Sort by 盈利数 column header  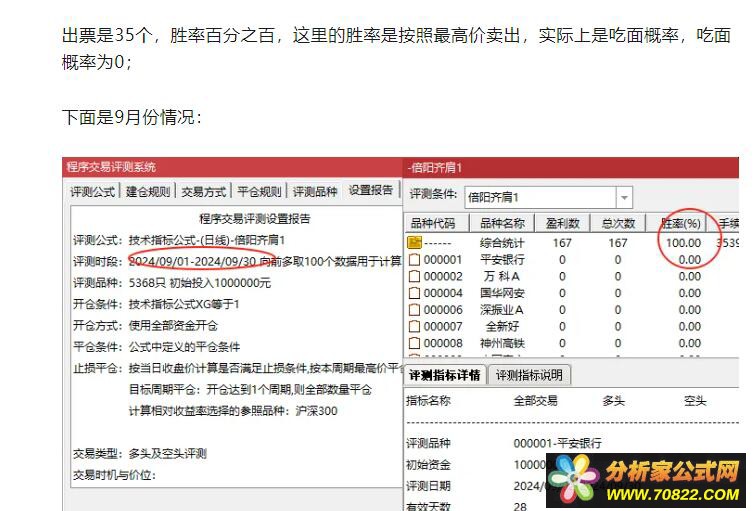pos(562,223)
